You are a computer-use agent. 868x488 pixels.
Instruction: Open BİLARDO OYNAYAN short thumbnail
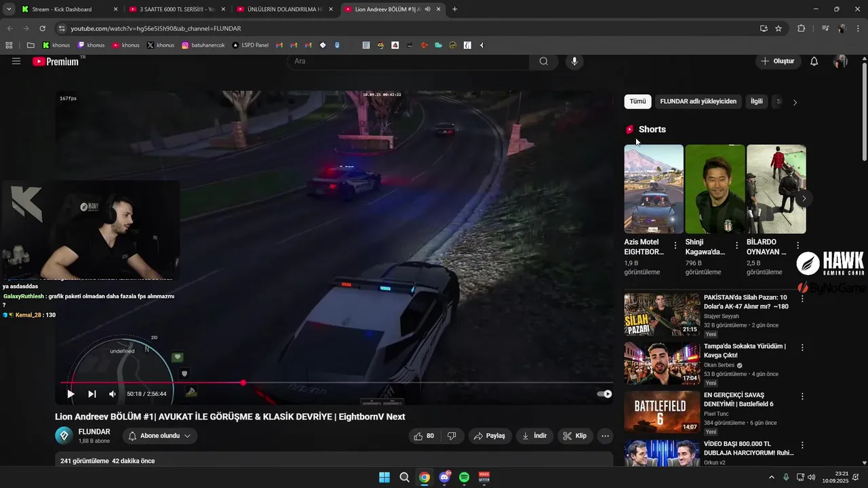(x=776, y=189)
